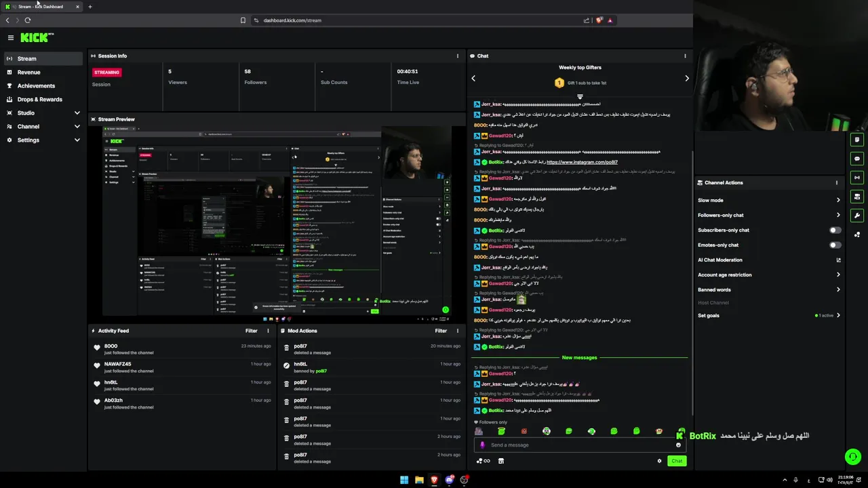Click the chat bubble icon in right rail
Image resolution: width=868 pixels, height=488 pixels.
pyautogui.click(x=857, y=159)
